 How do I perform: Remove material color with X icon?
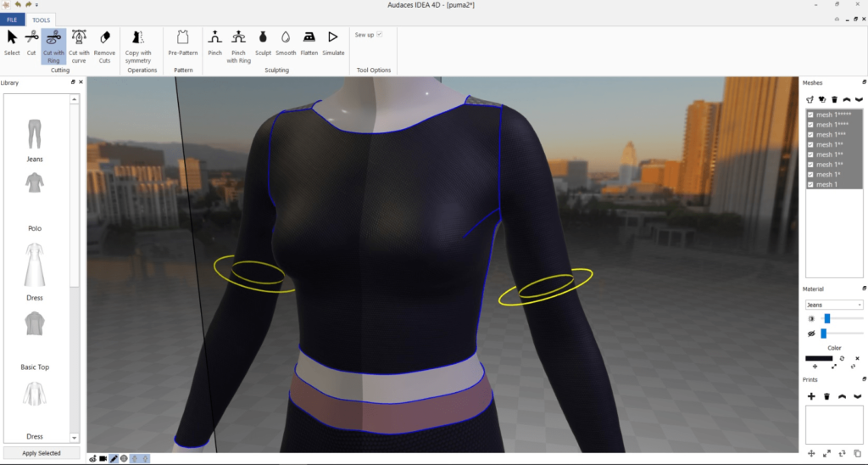tap(858, 359)
